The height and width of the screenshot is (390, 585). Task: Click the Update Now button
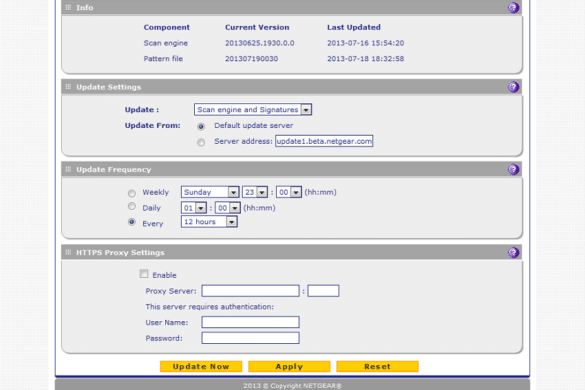point(201,366)
